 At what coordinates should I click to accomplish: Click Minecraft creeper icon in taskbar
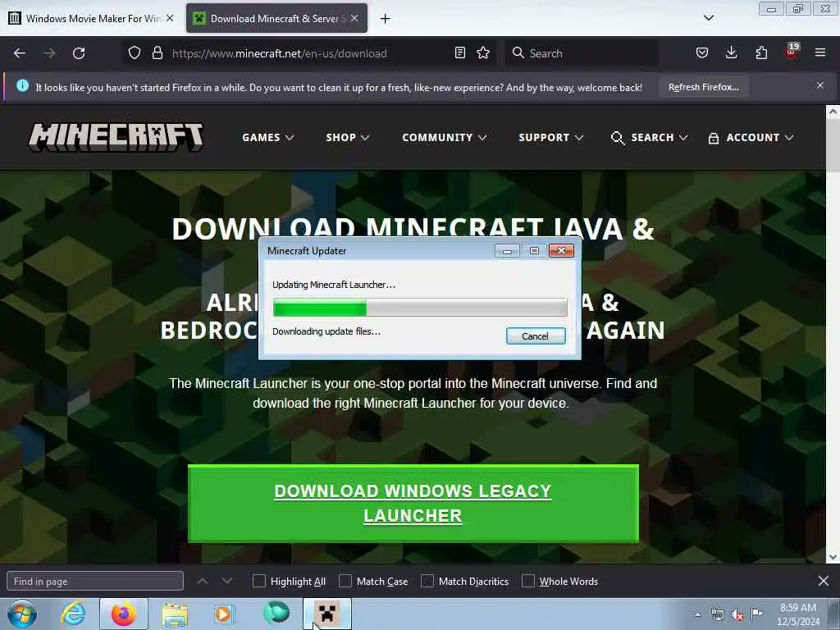[x=327, y=614]
